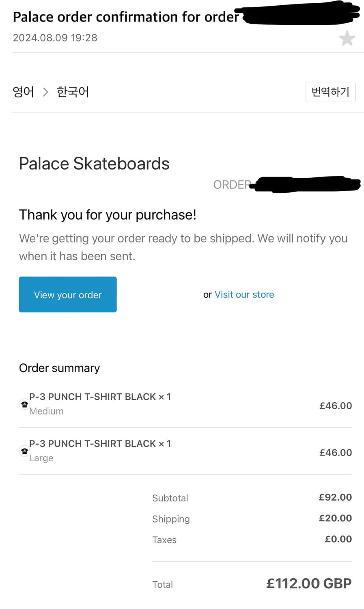Click the Large T-shirt product thumbnail
364x609 pixels.
(24, 451)
